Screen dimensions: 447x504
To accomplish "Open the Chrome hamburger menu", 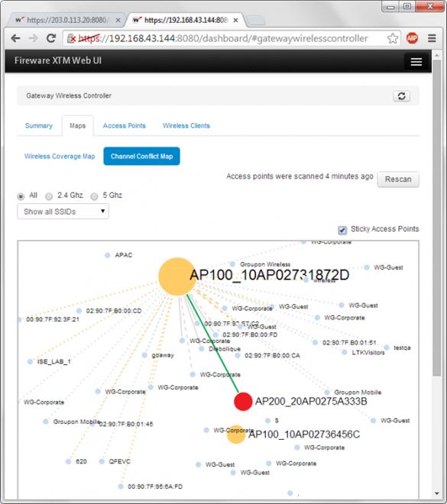I will 432,39.
